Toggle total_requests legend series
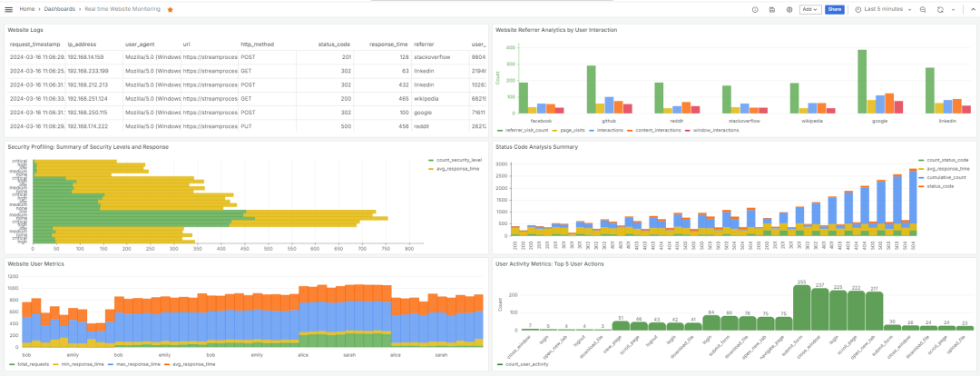980x376 pixels. click(x=29, y=363)
